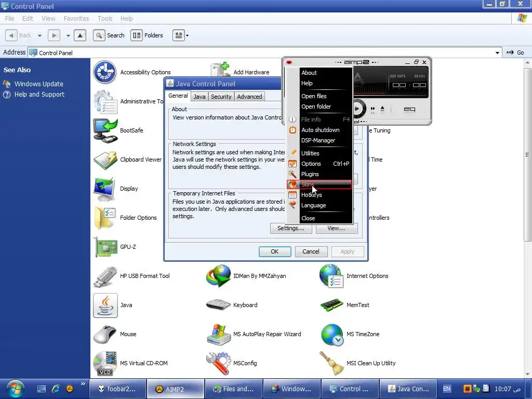Screen dimensions: 532x399
Task: Click Internet Explorer quick launch icon
Action: tap(56, 389)
